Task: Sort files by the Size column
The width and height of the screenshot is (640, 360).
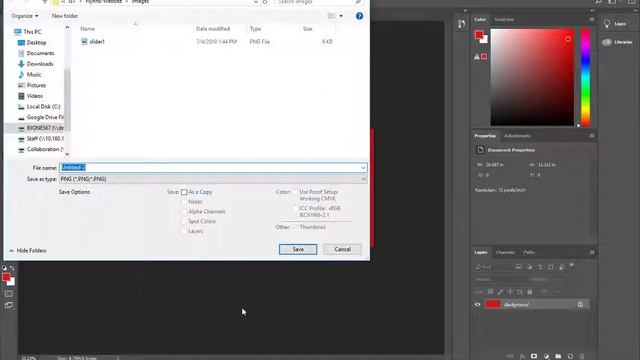Action: pos(307,29)
